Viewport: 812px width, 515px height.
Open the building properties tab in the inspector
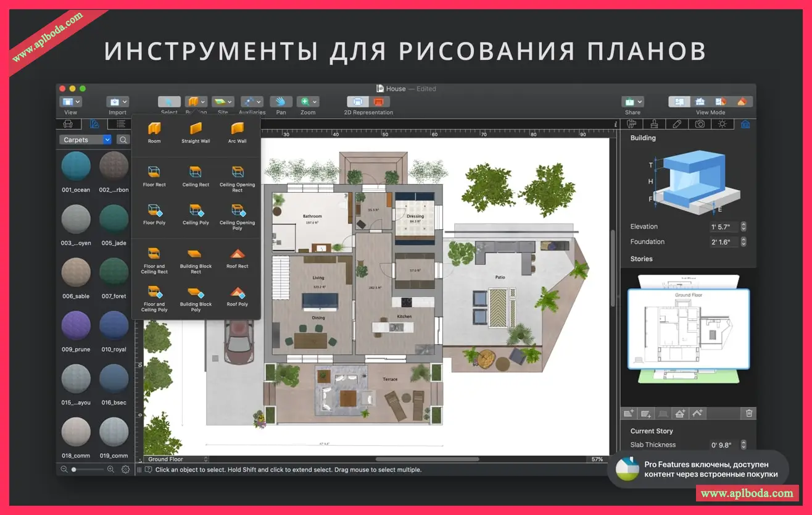pyautogui.click(x=745, y=124)
